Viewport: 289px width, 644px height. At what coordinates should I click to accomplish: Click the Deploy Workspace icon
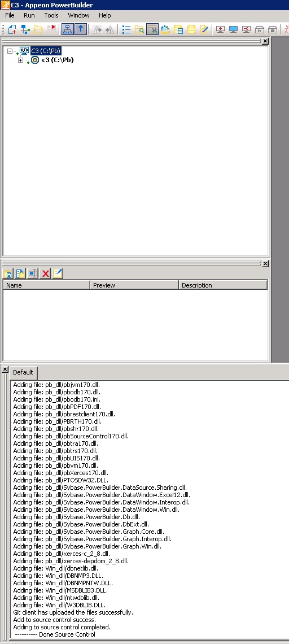point(246,29)
